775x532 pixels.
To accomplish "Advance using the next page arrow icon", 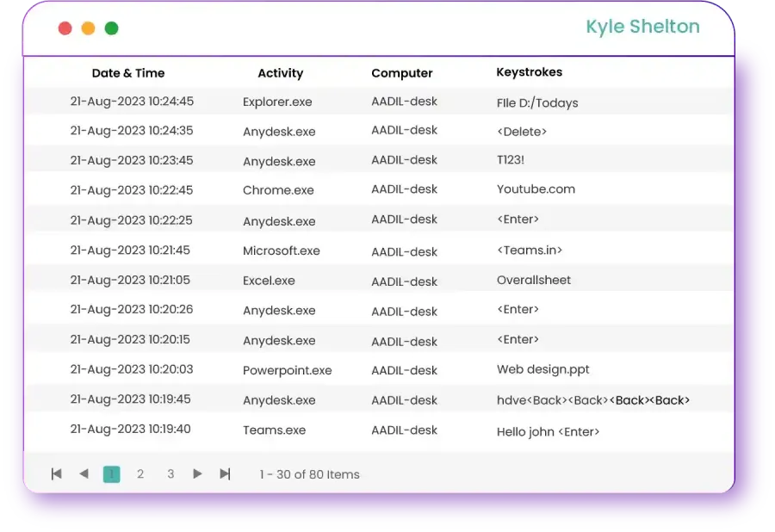I will pyautogui.click(x=197, y=473).
